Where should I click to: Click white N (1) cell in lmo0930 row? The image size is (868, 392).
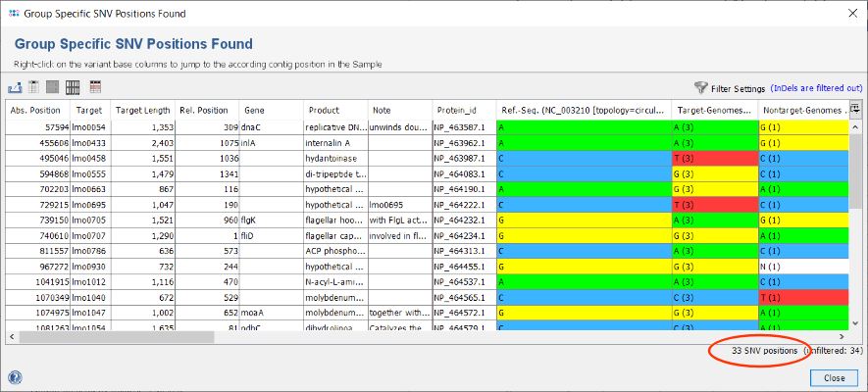click(x=802, y=266)
